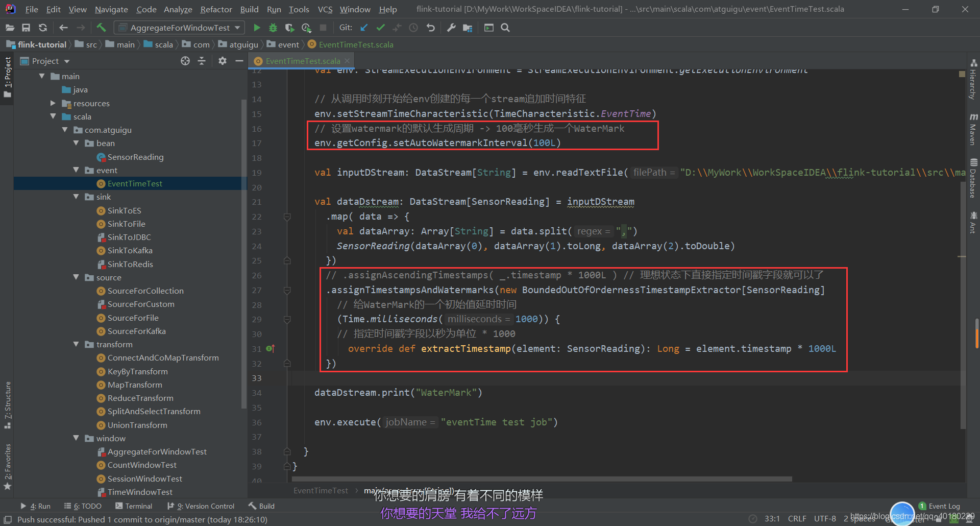Open Maven side tool window
This screenshot has width=980, height=526.
(x=973, y=130)
